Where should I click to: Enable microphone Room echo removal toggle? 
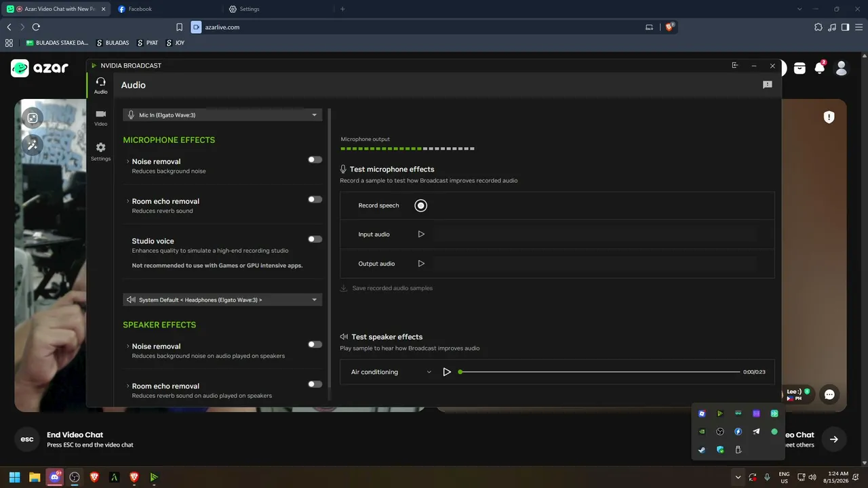click(x=315, y=199)
